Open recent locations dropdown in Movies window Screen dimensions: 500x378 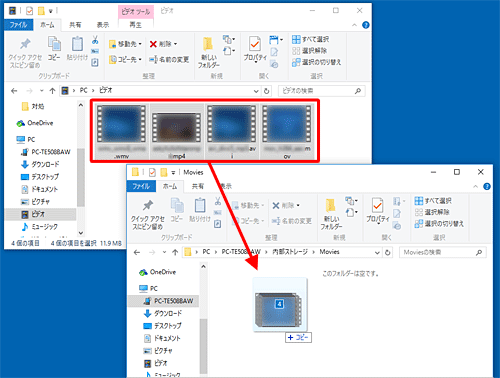tap(164, 252)
